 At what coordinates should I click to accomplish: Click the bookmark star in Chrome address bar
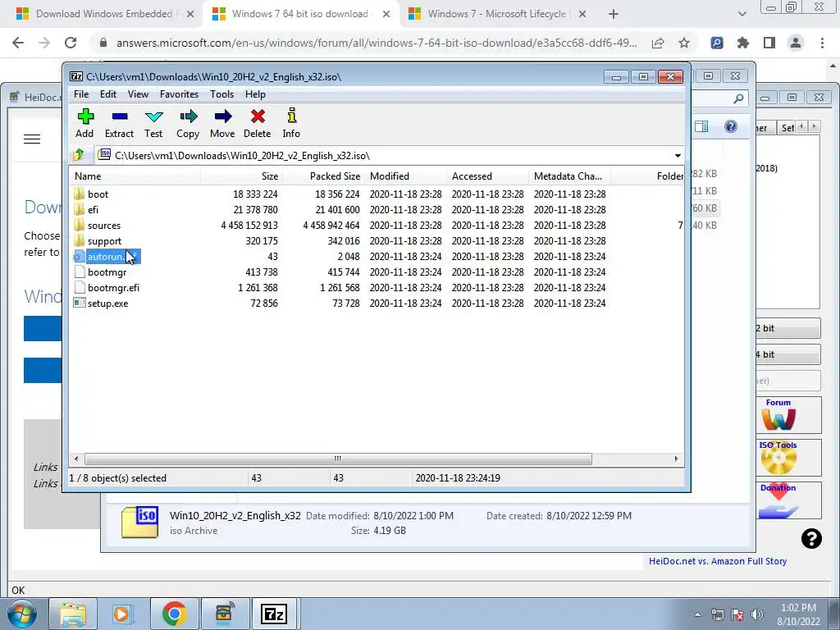click(x=684, y=43)
